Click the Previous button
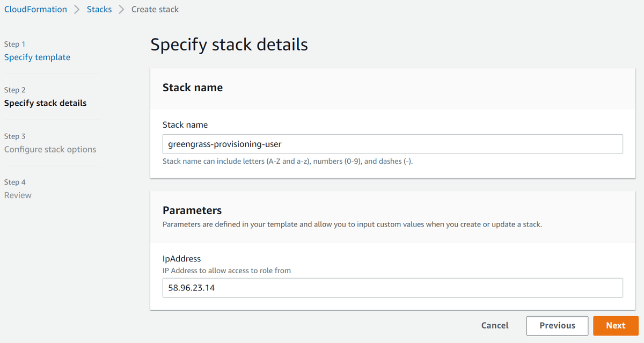 point(557,325)
